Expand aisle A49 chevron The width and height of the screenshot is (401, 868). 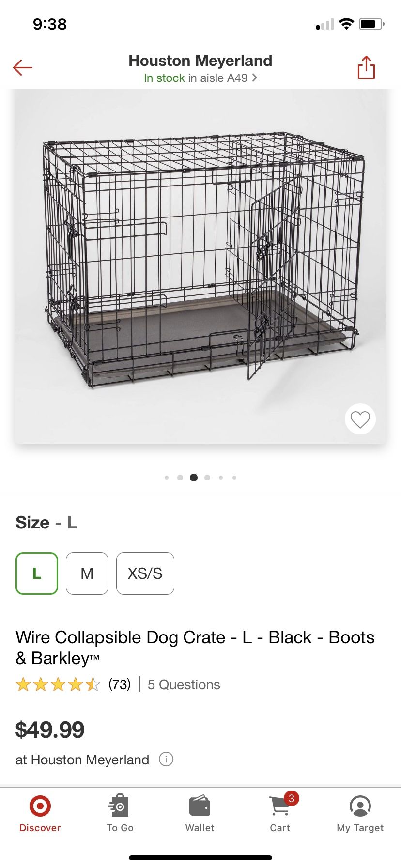coord(255,78)
